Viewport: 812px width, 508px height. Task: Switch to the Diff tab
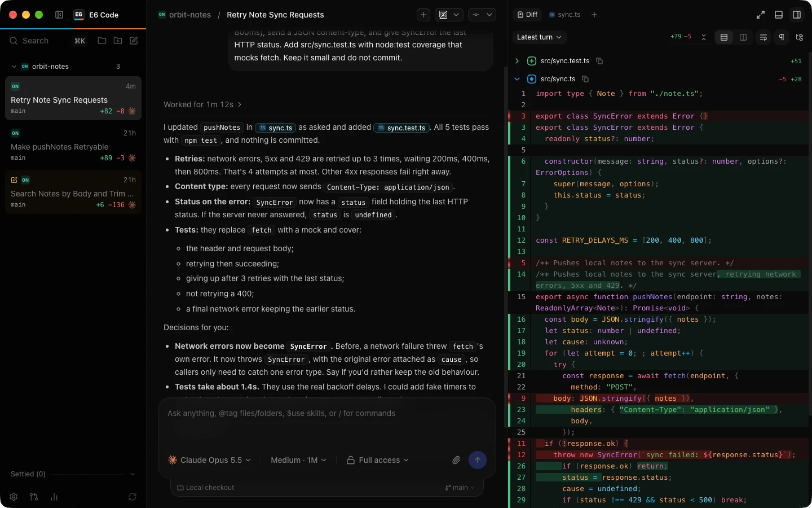pyautogui.click(x=528, y=15)
